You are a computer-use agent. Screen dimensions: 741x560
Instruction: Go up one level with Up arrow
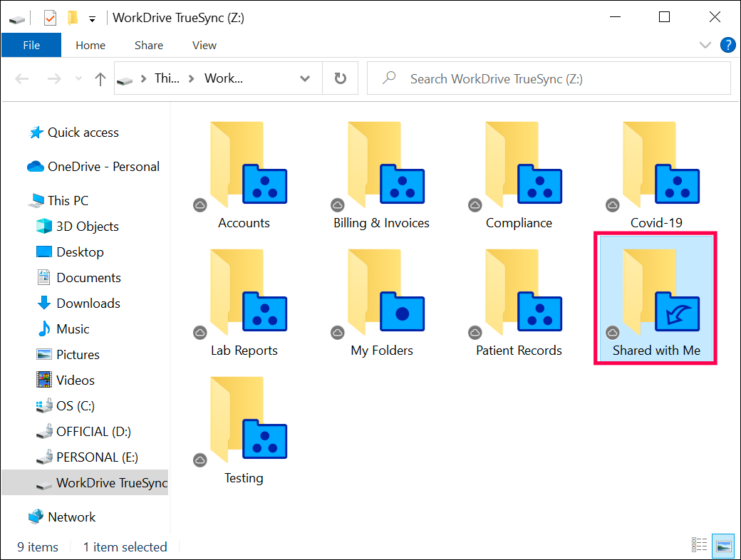coord(100,79)
